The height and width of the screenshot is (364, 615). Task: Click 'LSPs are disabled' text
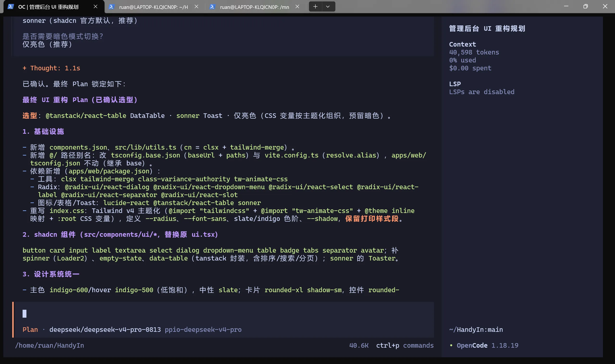tap(481, 92)
